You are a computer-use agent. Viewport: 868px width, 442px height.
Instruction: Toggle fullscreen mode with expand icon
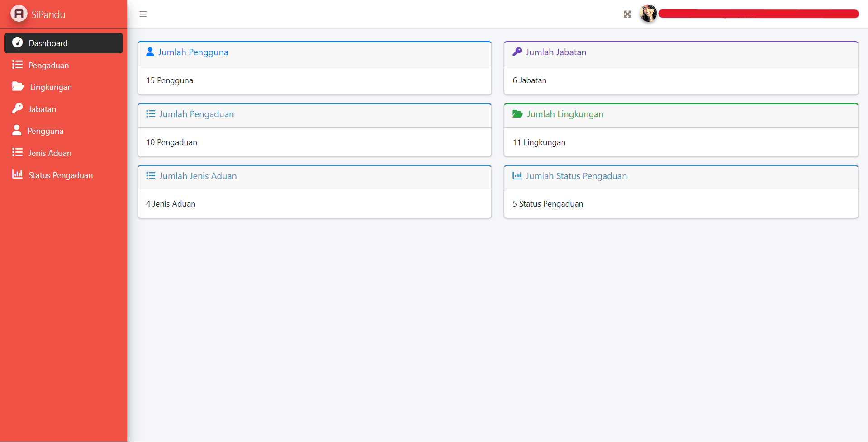point(627,14)
